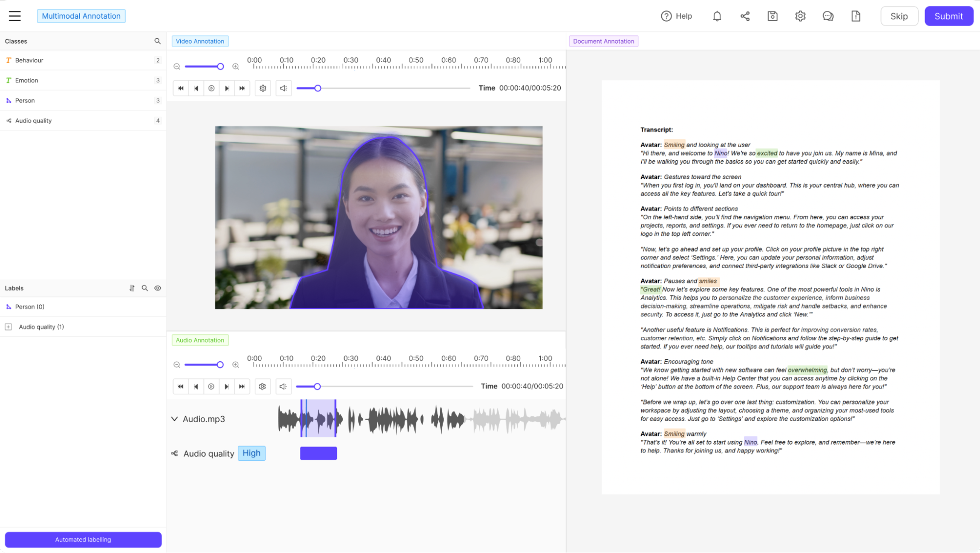This screenshot has height=553, width=980.
Task: Open the hamburger menu
Action: coord(15,16)
